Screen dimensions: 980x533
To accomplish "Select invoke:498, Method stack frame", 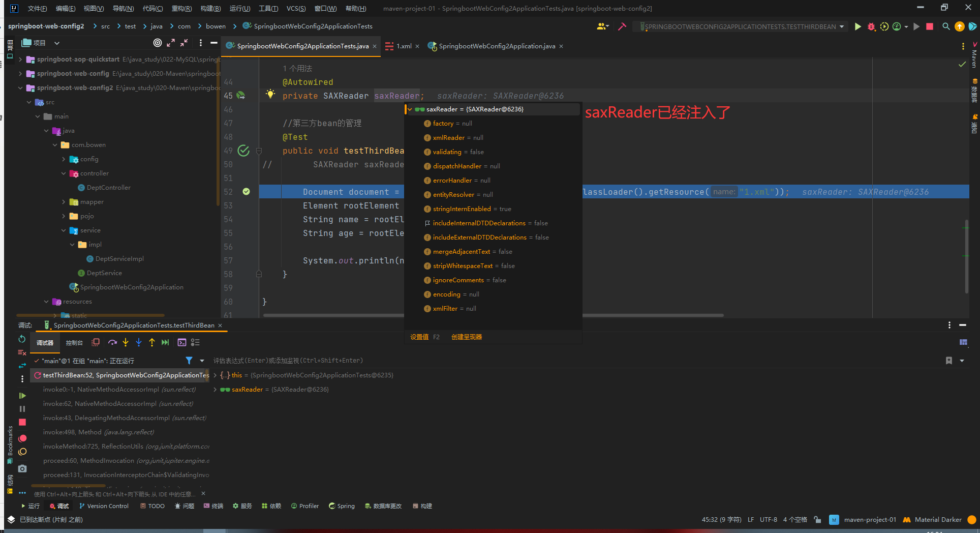I will [98, 432].
